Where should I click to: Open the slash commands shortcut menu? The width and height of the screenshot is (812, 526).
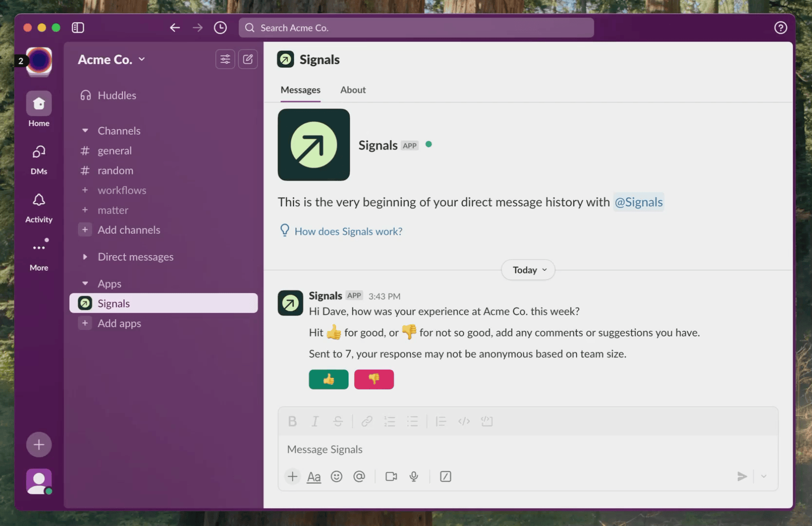[x=445, y=476]
